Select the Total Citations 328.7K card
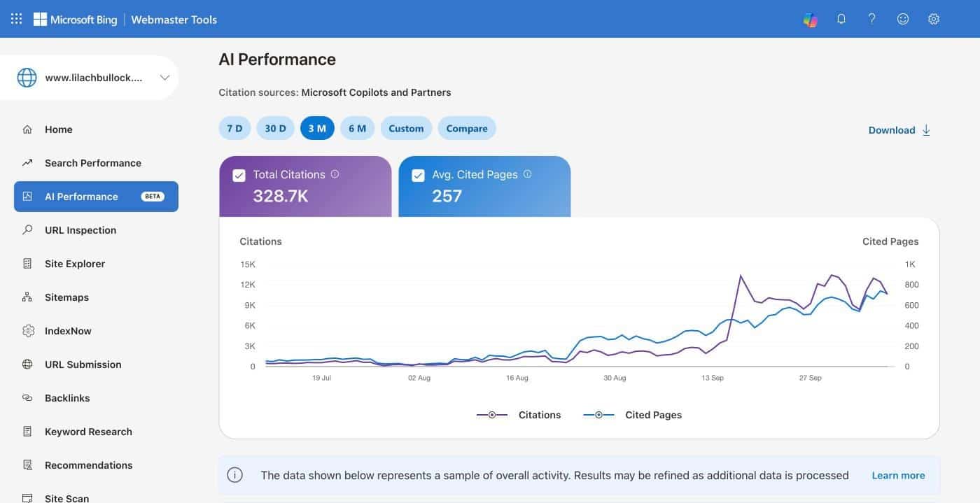The image size is (980, 503). click(x=305, y=186)
